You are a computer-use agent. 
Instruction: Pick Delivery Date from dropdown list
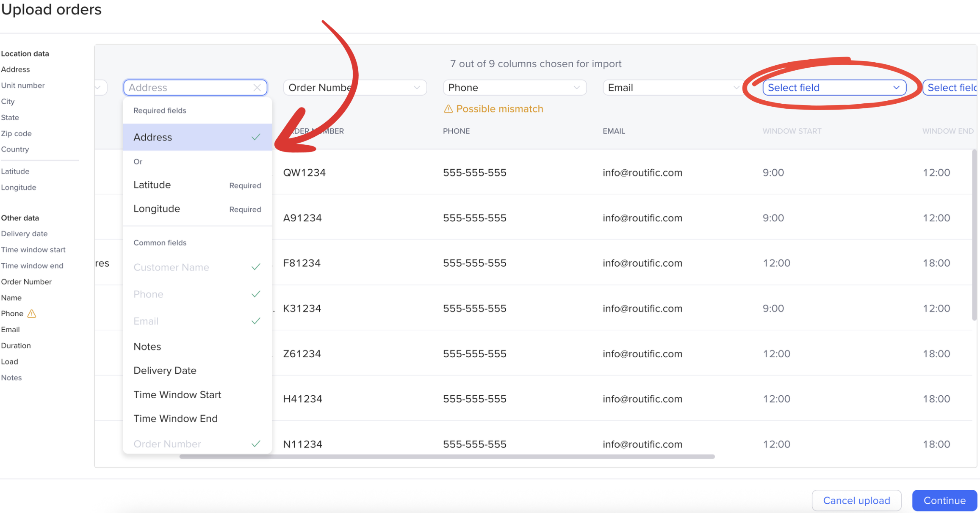[x=165, y=371]
